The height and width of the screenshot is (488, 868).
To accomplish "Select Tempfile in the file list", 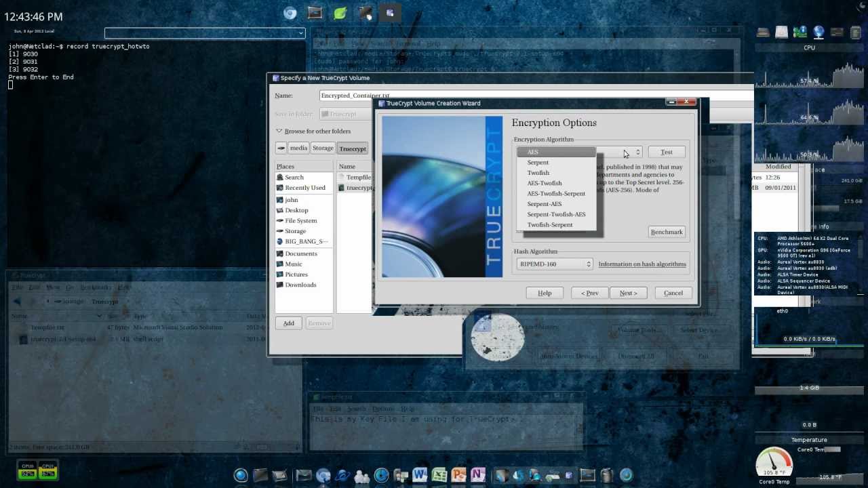I will [355, 178].
